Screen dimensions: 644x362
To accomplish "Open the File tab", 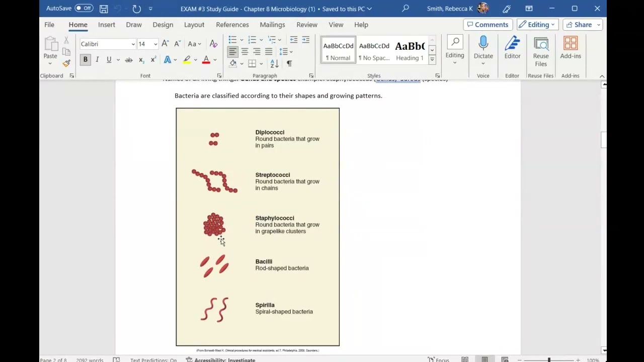I will point(49,25).
